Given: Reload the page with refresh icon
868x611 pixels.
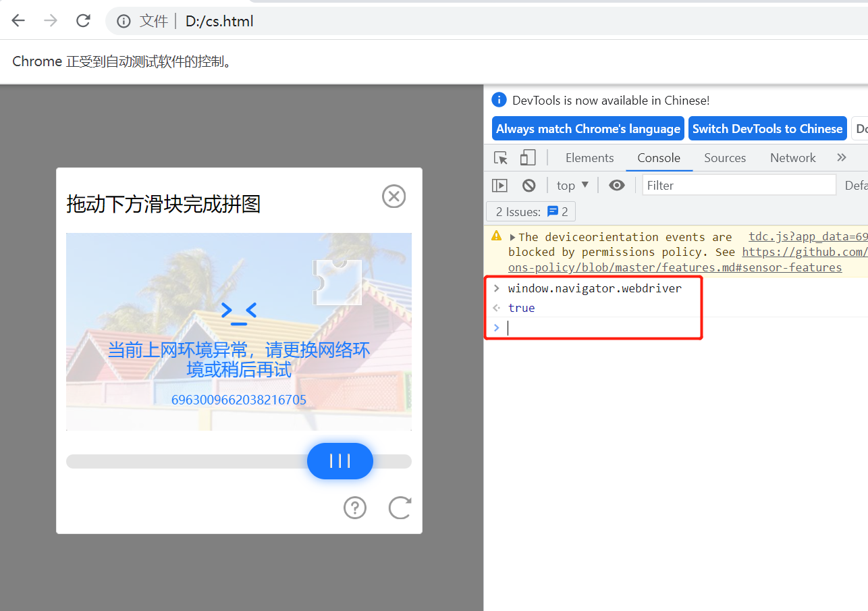Looking at the screenshot, I should click(83, 21).
